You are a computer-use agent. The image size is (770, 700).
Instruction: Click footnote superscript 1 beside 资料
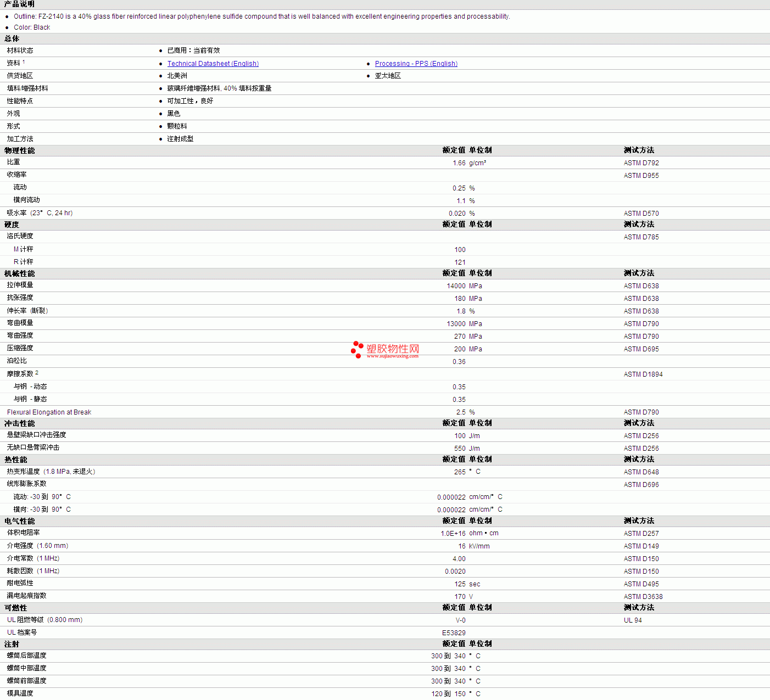click(24, 62)
